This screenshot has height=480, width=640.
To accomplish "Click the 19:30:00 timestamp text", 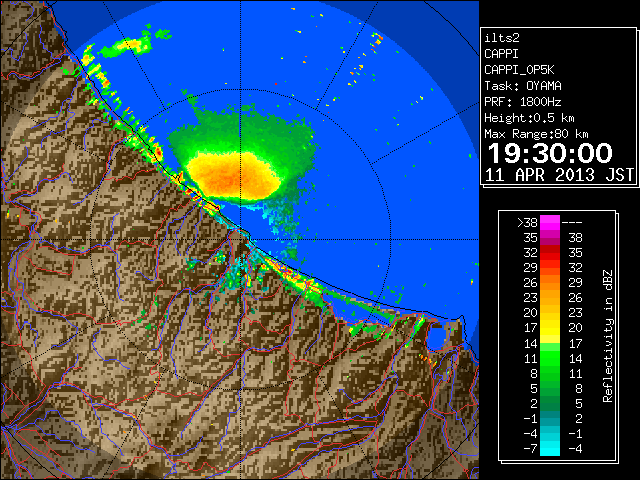I will pyautogui.click(x=550, y=153).
